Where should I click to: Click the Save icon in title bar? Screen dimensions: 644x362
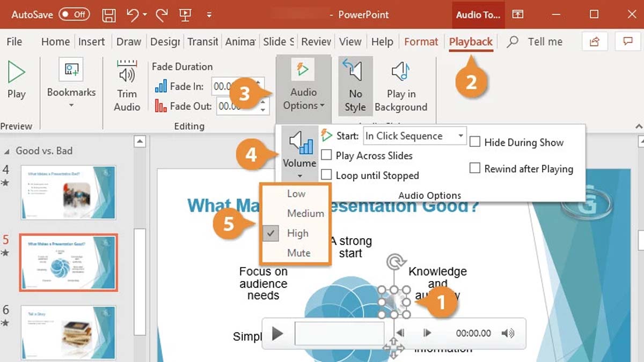tap(109, 14)
